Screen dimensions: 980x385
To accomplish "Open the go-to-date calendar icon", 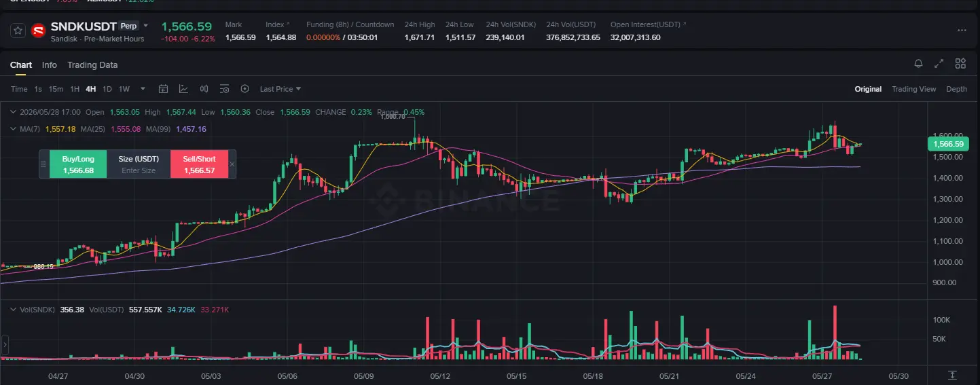I will [x=163, y=89].
